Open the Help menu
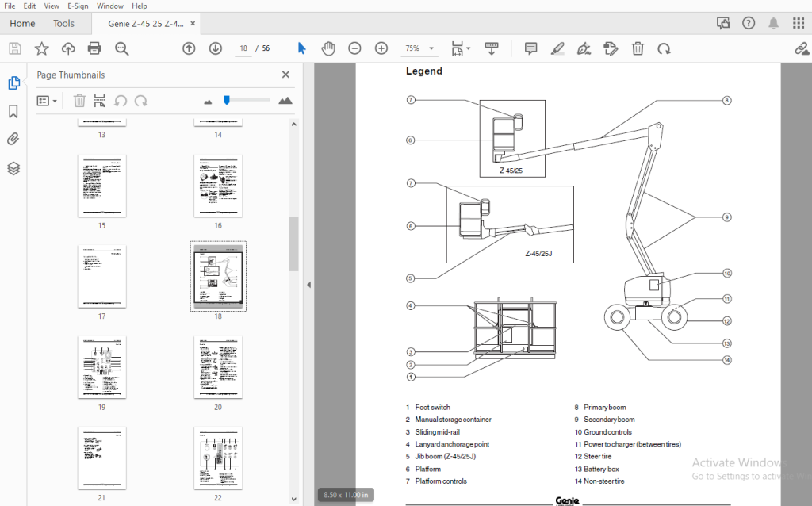 point(140,6)
